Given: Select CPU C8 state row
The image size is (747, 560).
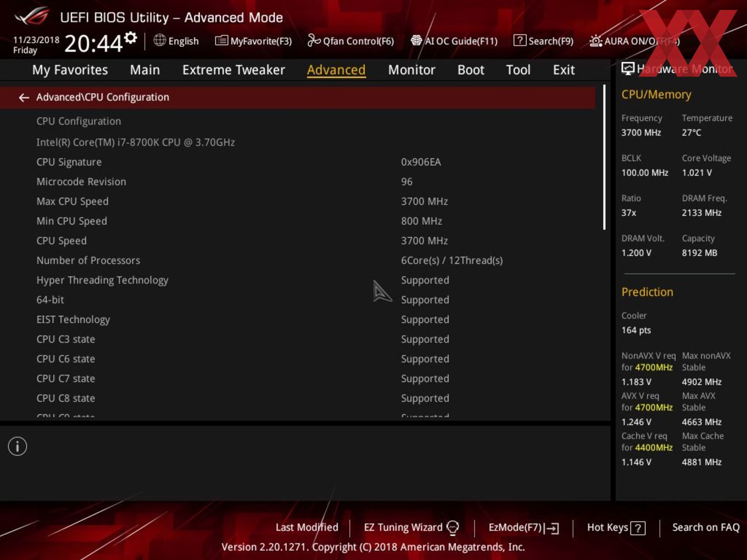Looking at the screenshot, I should point(297,399).
